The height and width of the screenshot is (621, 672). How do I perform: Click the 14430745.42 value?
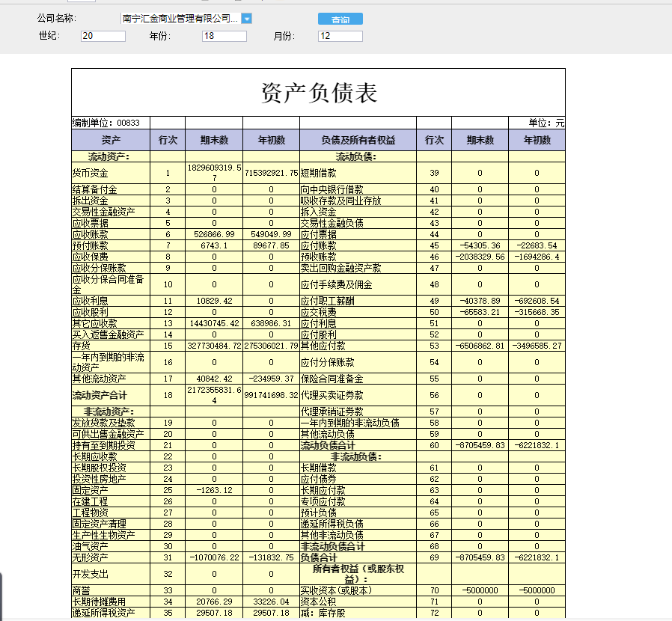coord(214,323)
